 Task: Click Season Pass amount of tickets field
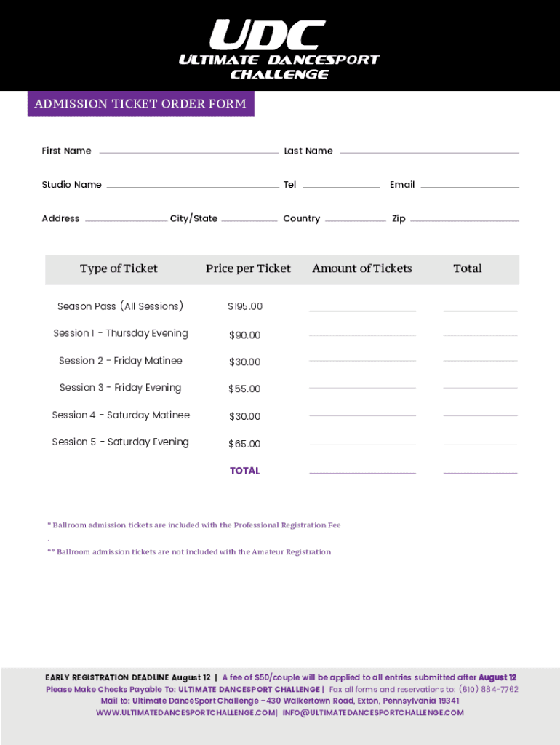(x=362, y=306)
